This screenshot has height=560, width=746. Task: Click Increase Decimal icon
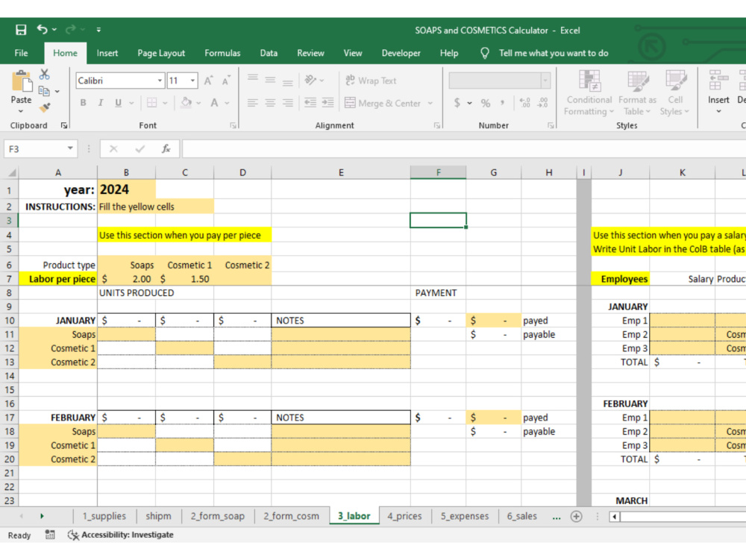(524, 103)
